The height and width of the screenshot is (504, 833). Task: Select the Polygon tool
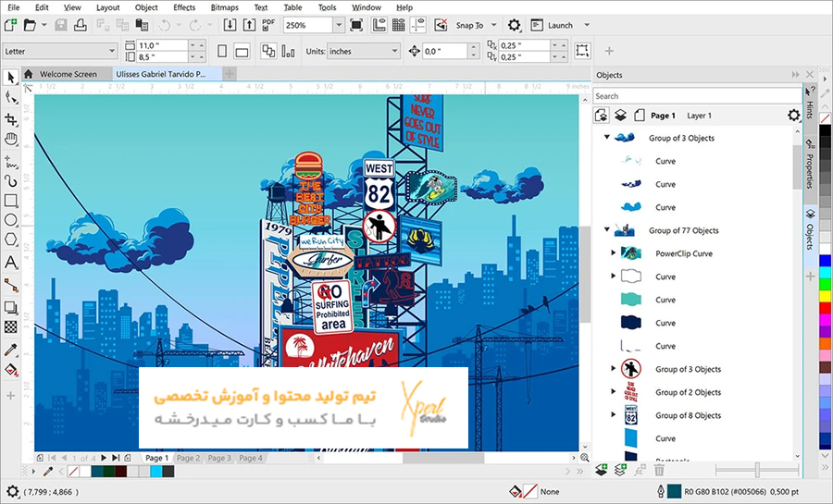(10, 240)
